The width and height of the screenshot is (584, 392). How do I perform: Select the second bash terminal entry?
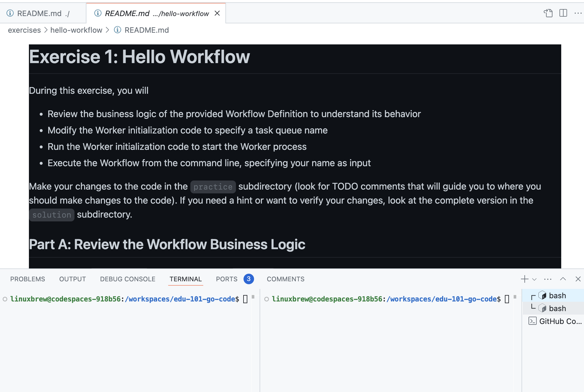(557, 308)
